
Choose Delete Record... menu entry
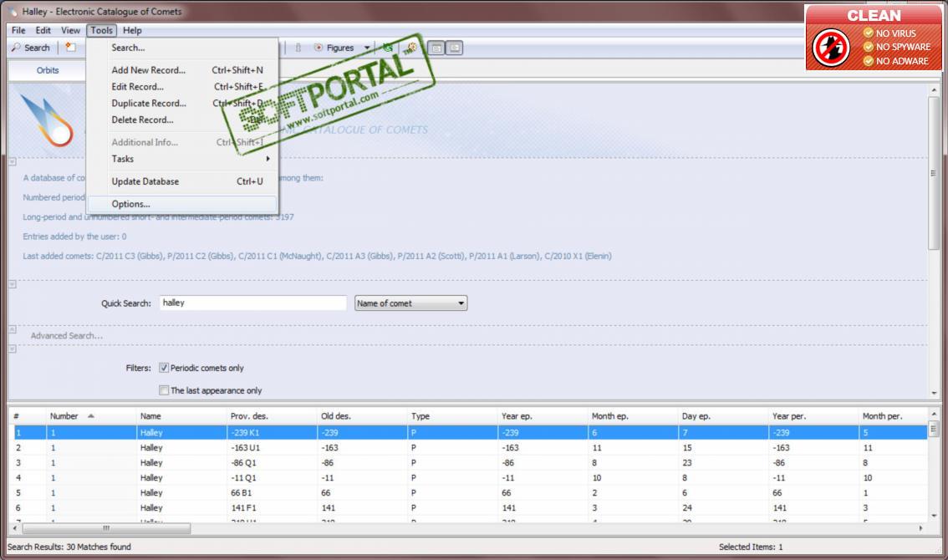pos(182,120)
